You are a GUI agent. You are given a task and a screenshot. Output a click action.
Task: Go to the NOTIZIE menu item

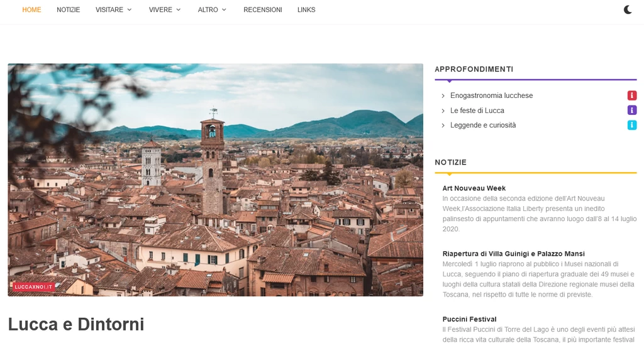68,9
